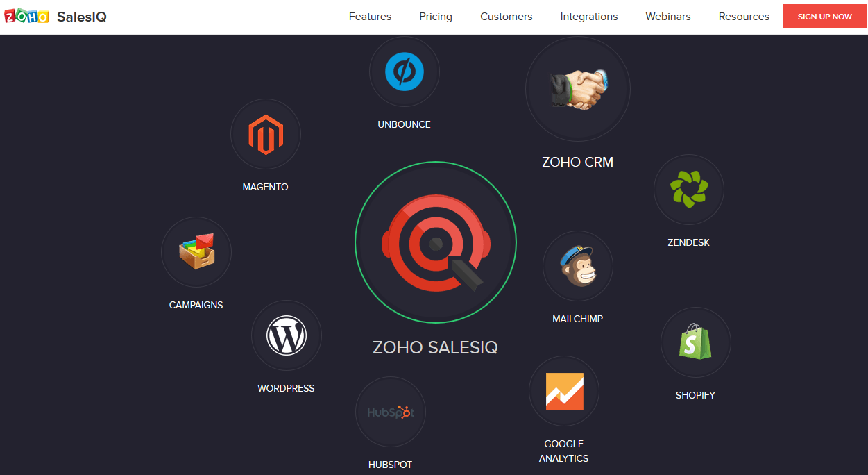Click the Unbounce integration icon

(404, 72)
